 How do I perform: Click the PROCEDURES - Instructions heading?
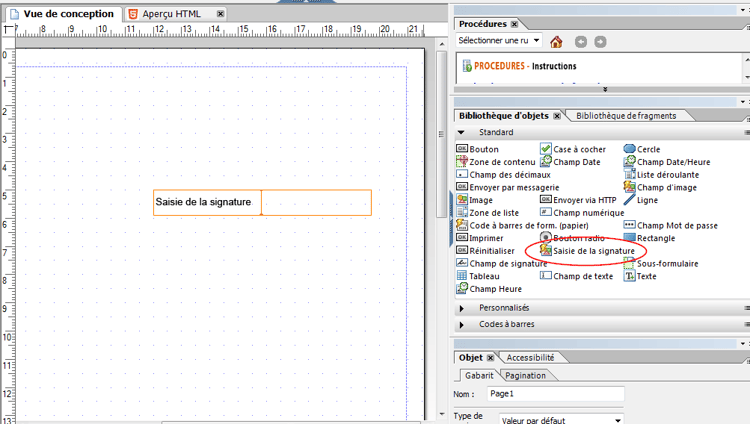[525, 66]
